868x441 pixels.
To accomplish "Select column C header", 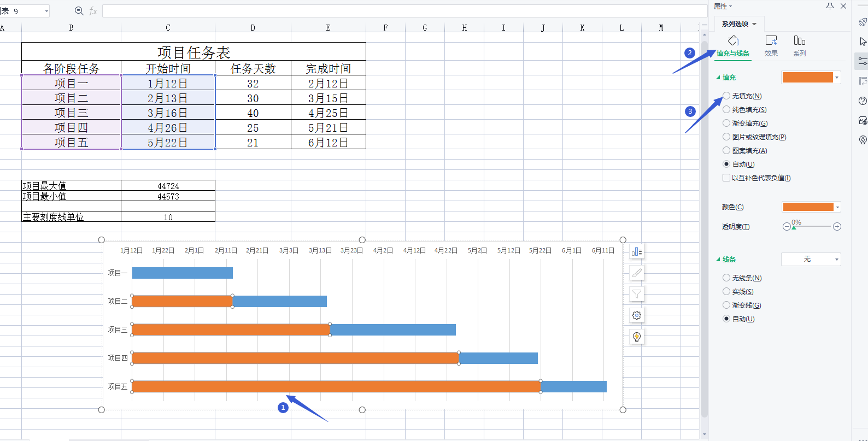I will pos(168,27).
